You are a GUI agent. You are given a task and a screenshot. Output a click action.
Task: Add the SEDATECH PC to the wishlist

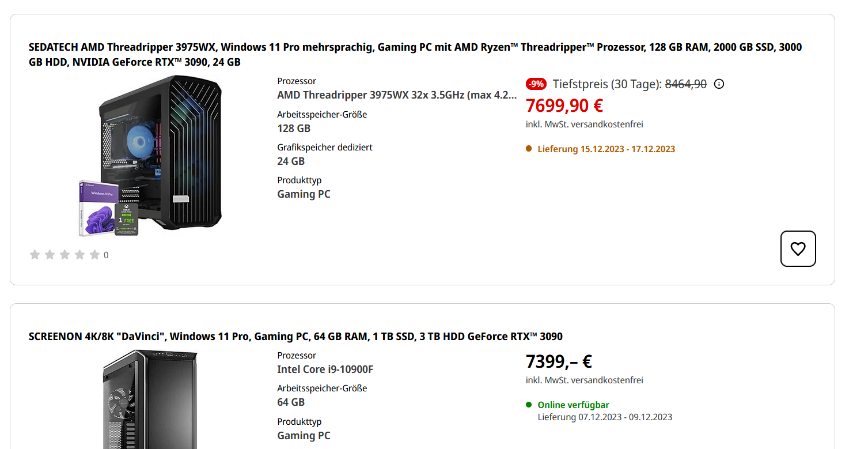pyautogui.click(x=798, y=248)
